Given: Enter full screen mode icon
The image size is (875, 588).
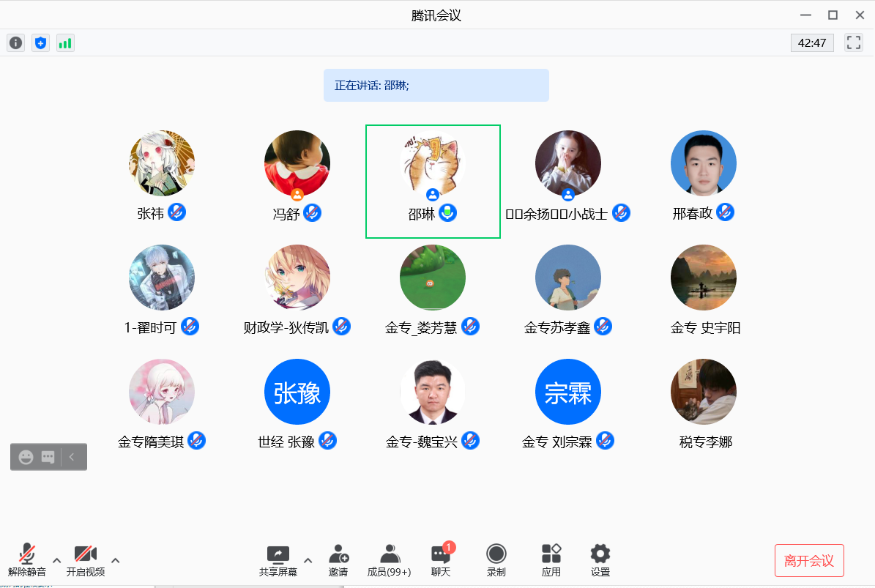Looking at the screenshot, I should [854, 42].
